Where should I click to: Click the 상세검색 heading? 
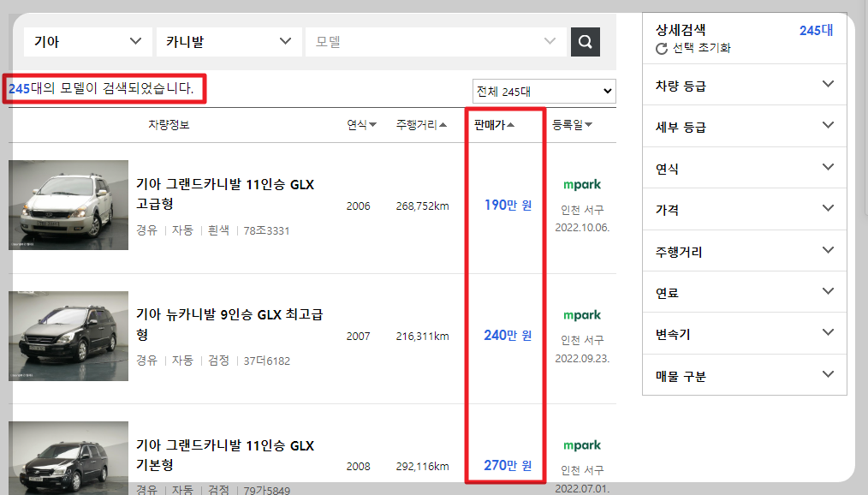point(681,30)
